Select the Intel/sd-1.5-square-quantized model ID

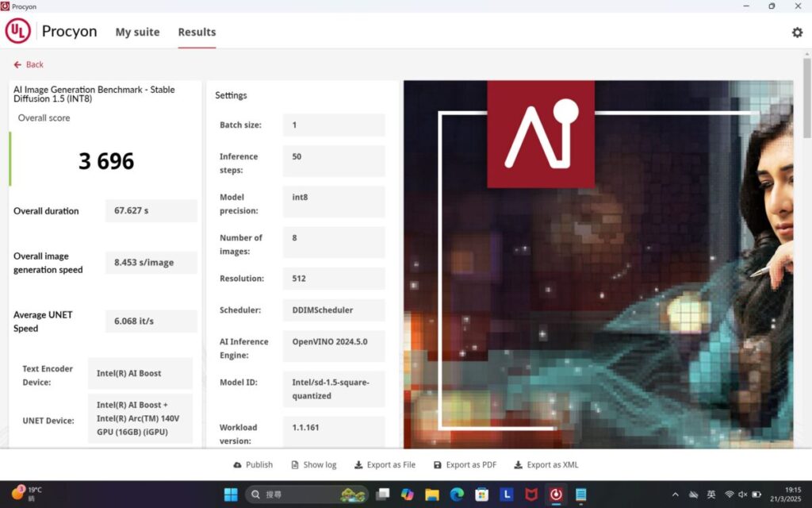334,389
